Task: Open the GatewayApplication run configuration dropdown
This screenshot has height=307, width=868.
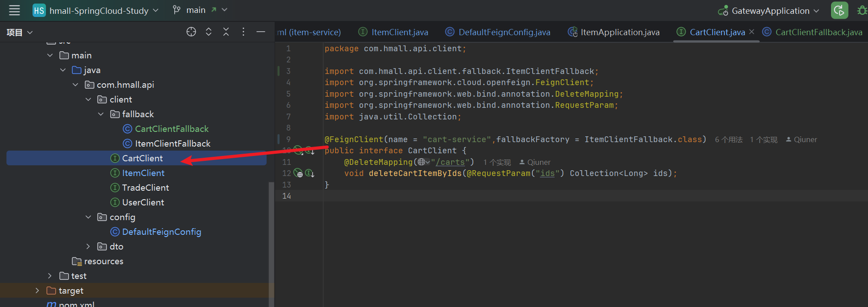Action: pos(775,11)
